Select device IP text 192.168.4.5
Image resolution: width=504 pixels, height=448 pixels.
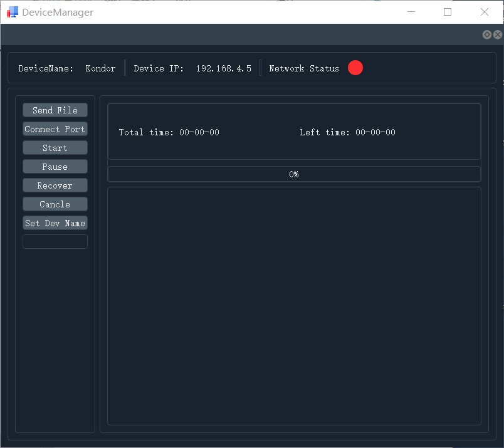coord(224,68)
